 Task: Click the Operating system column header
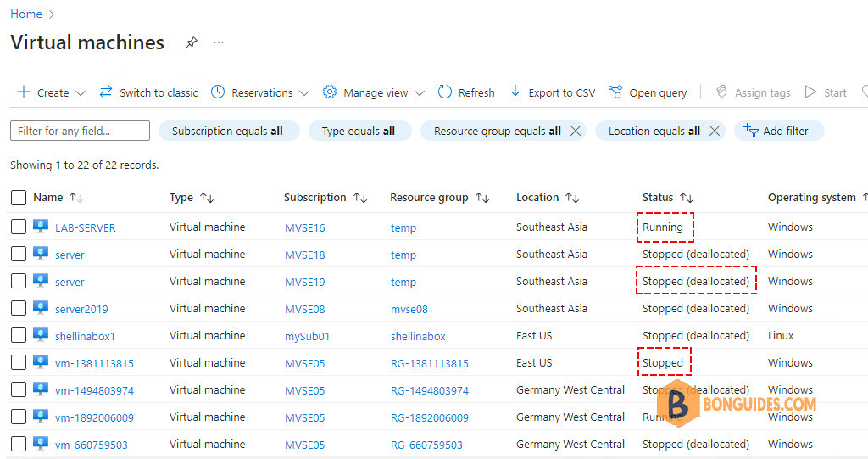[x=811, y=198]
